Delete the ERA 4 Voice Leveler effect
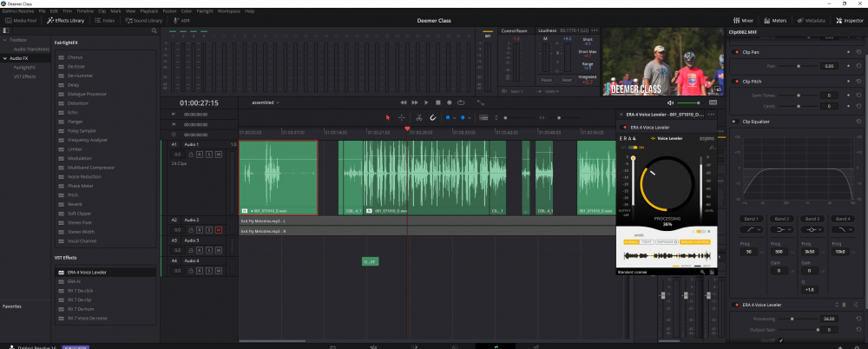868x349 pixels. click(845, 305)
